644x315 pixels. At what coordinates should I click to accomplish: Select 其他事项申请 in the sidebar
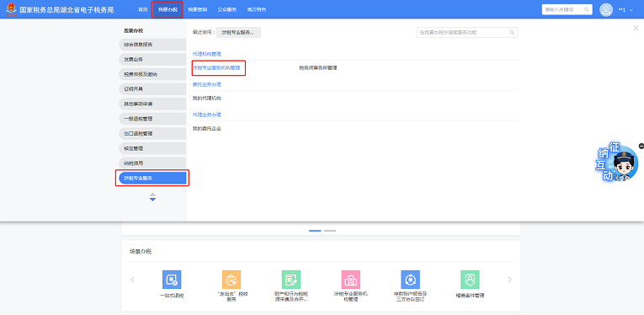[x=152, y=104]
